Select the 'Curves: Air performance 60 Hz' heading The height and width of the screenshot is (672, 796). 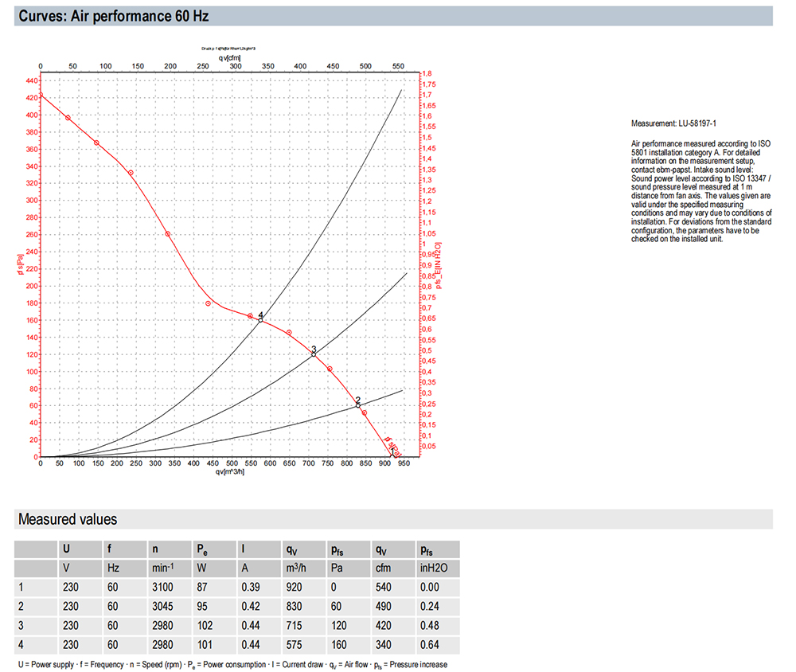pos(113,16)
